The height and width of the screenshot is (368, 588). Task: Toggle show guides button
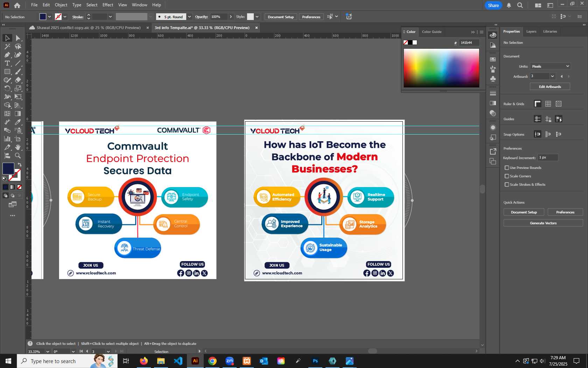pyautogui.click(x=538, y=119)
